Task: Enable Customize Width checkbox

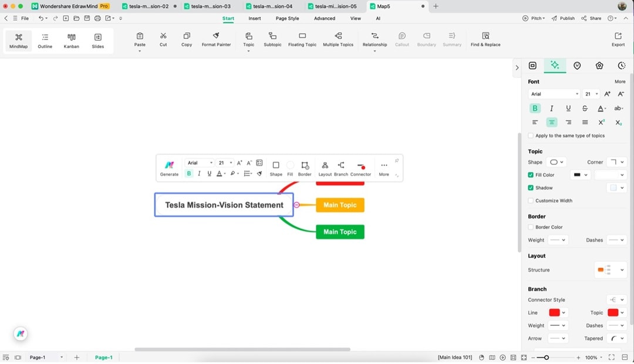Action: [x=531, y=201]
